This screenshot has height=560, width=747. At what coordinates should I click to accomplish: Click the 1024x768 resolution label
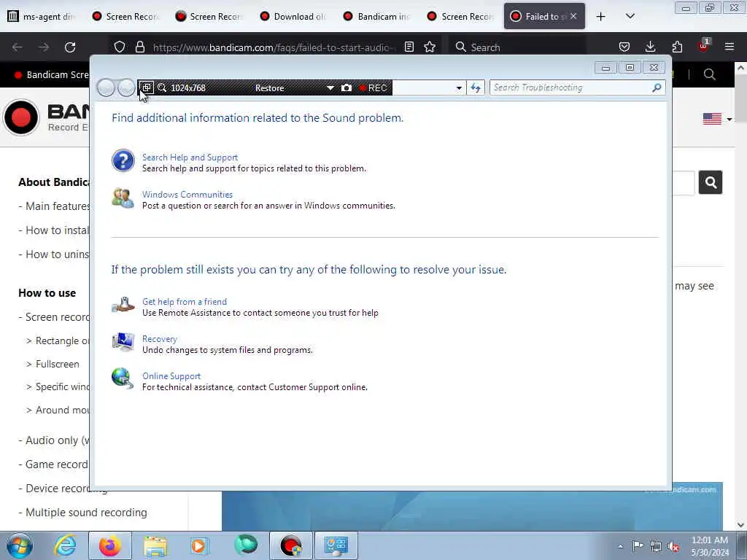(x=188, y=88)
